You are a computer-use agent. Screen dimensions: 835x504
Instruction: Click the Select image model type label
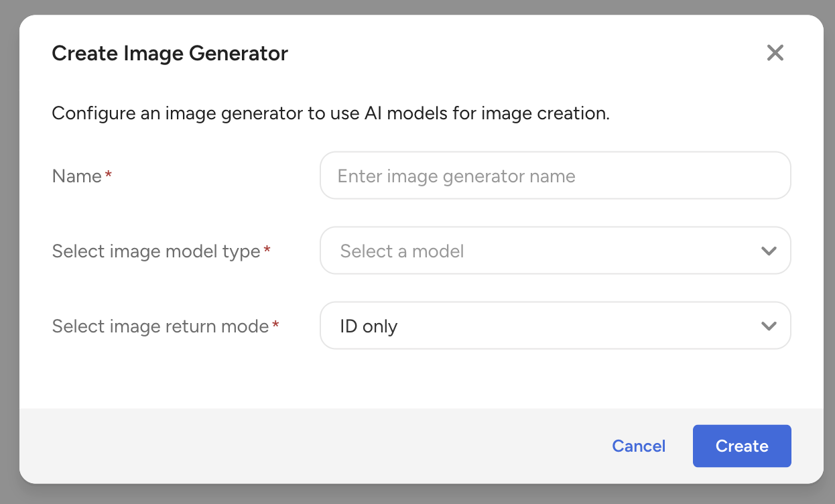(x=155, y=251)
